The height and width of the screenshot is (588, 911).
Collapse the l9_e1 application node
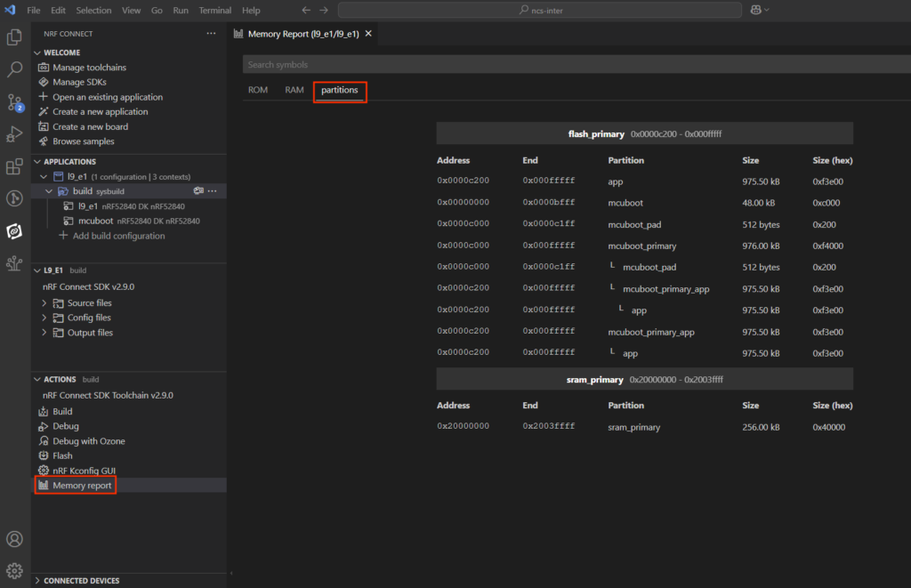[x=44, y=177]
